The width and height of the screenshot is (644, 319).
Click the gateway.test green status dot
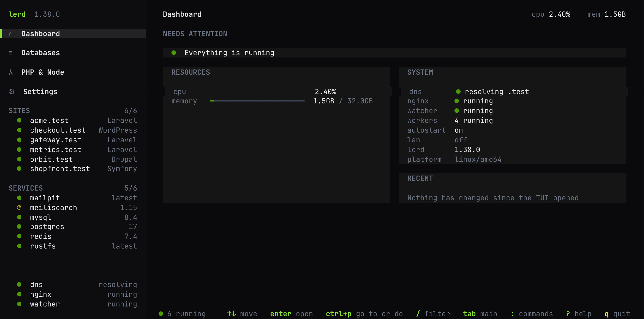pos(19,140)
